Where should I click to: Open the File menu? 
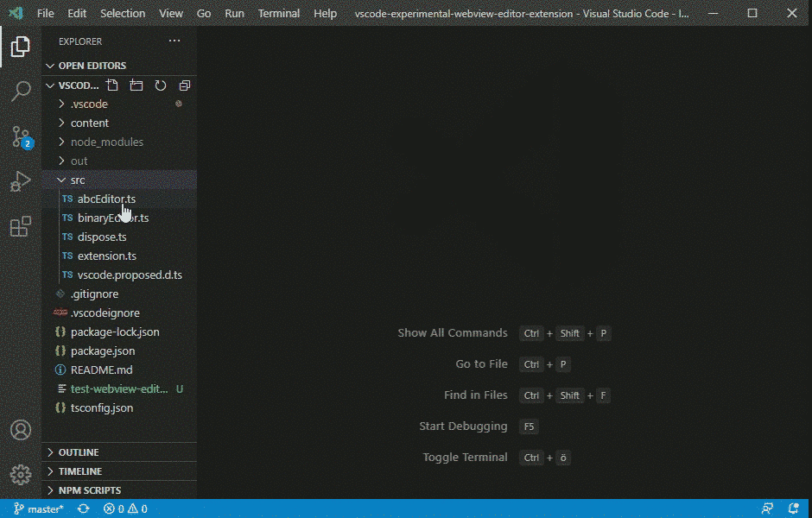point(46,14)
